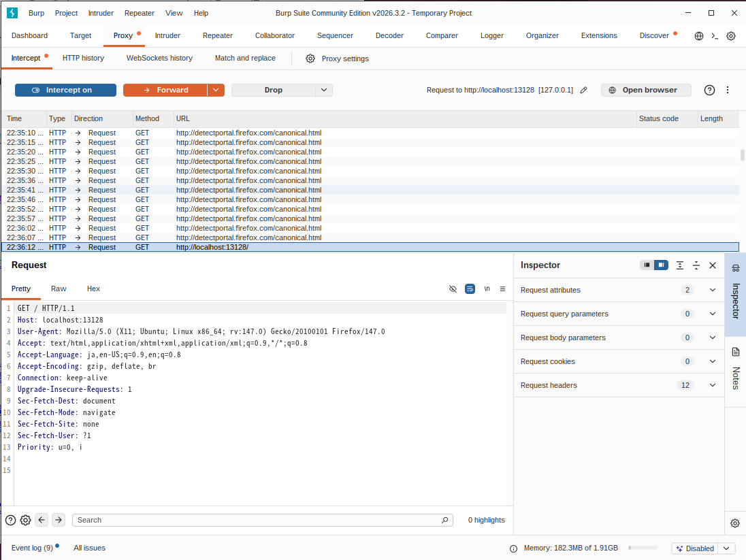746x560 pixels.
Task: Toggle show newline characters \n button
Action: [487, 289]
